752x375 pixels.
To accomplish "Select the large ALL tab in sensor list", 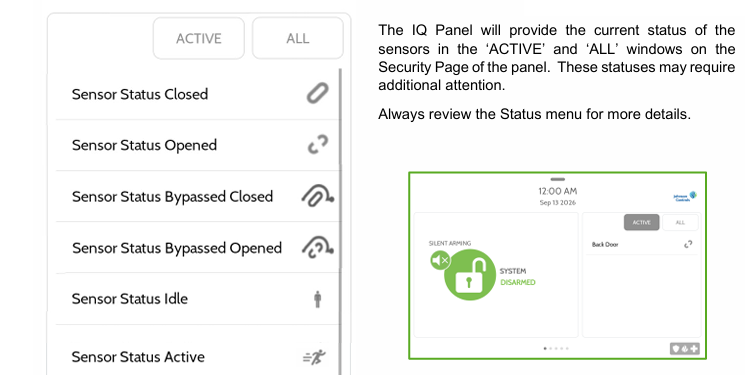I will click(x=298, y=38).
